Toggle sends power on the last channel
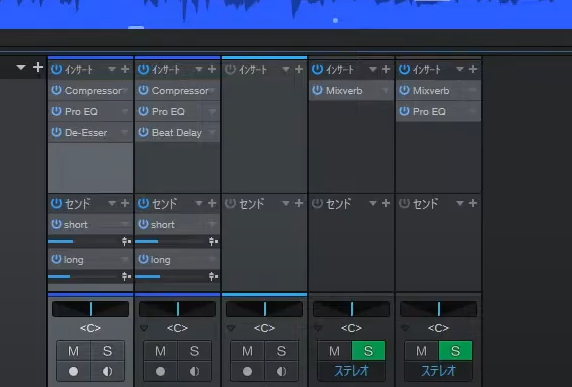This screenshot has width=572, height=387. coord(404,203)
